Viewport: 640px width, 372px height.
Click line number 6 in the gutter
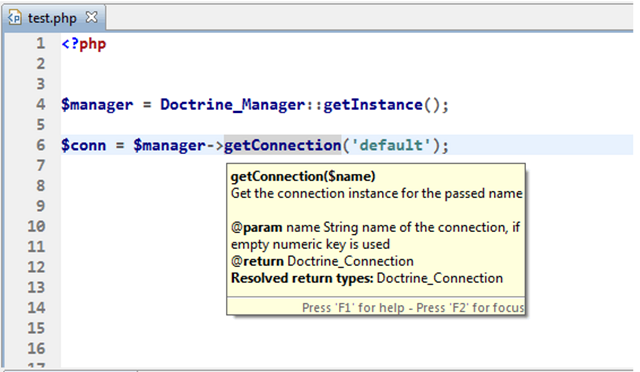[40, 145]
